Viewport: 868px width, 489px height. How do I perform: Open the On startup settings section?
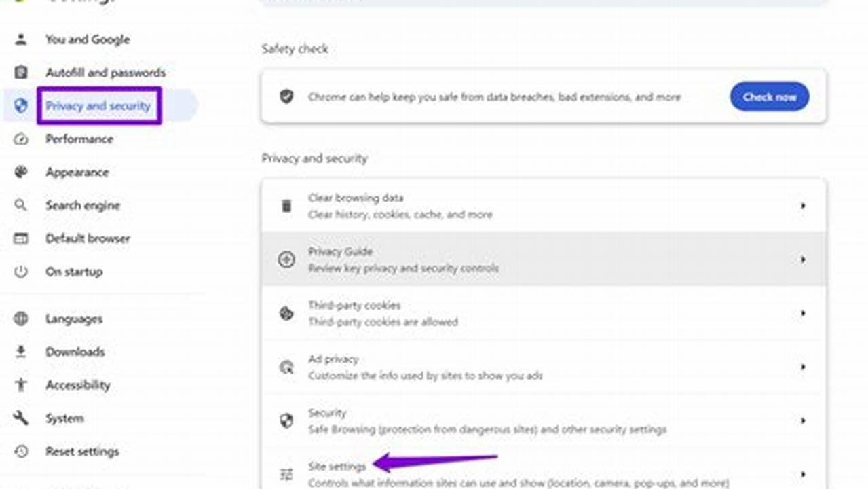[73, 272]
